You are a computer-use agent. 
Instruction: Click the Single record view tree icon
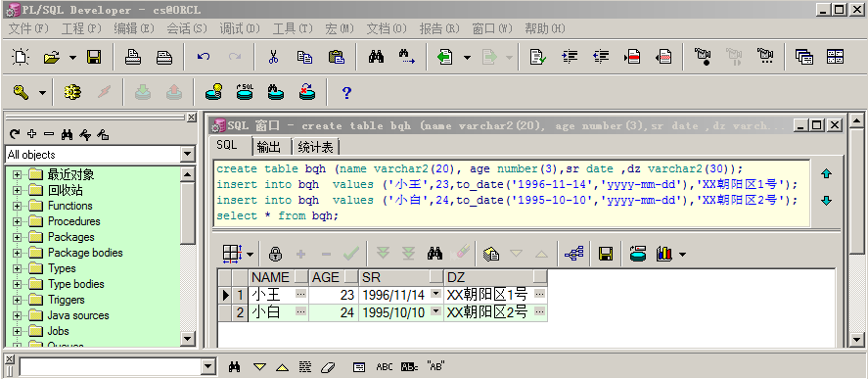(574, 254)
